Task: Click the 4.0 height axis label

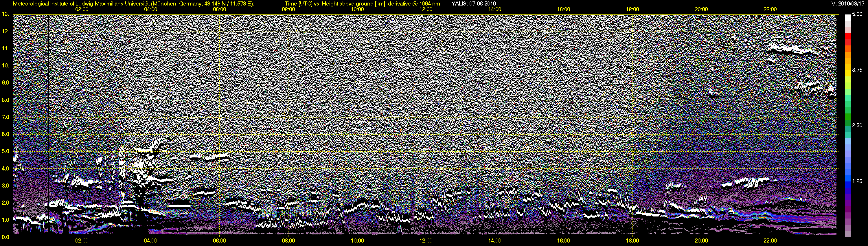Action: coord(5,168)
